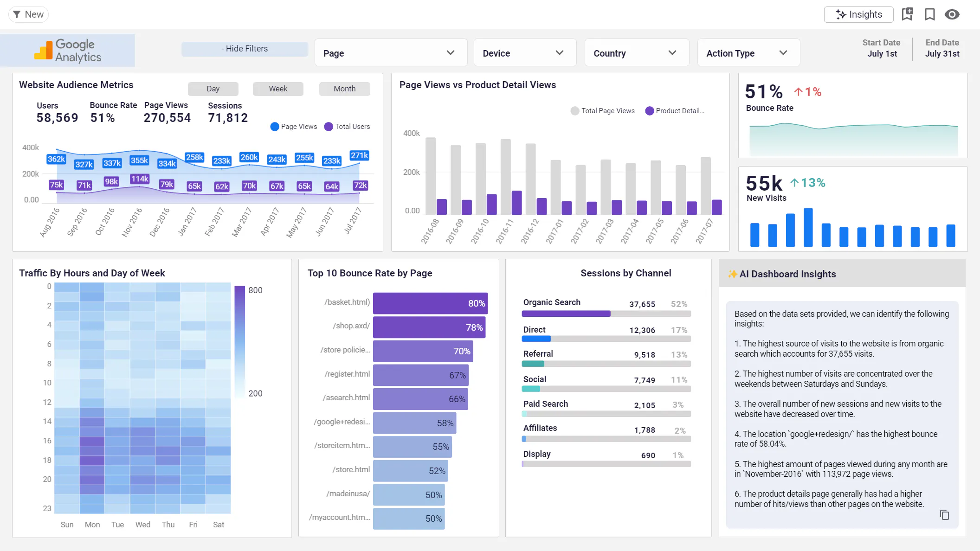Select the End Date July 31st
The height and width of the screenshot is (551, 980).
point(942,48)
